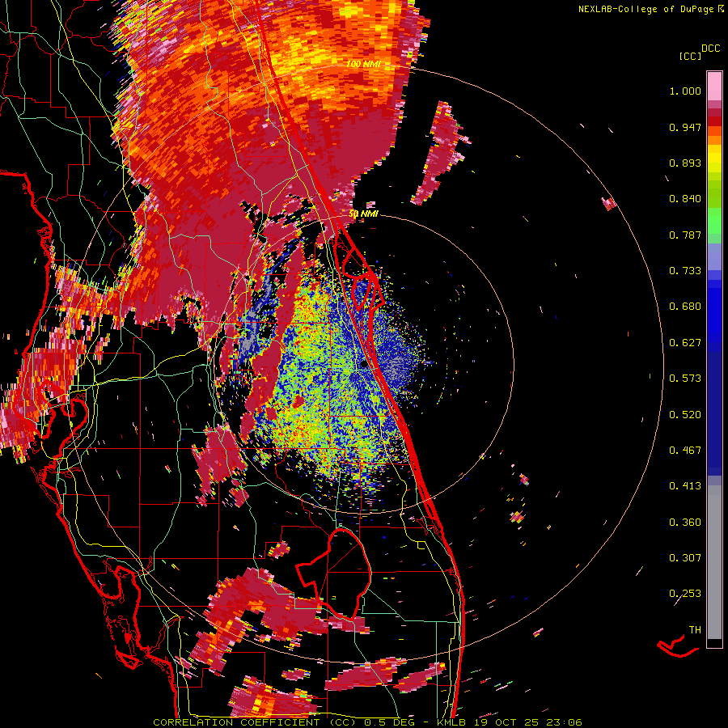Image resolution: width=728 pixels, height=728 pixels.
Task: Click the KMLB station identifier
Action: click(453, 722)
